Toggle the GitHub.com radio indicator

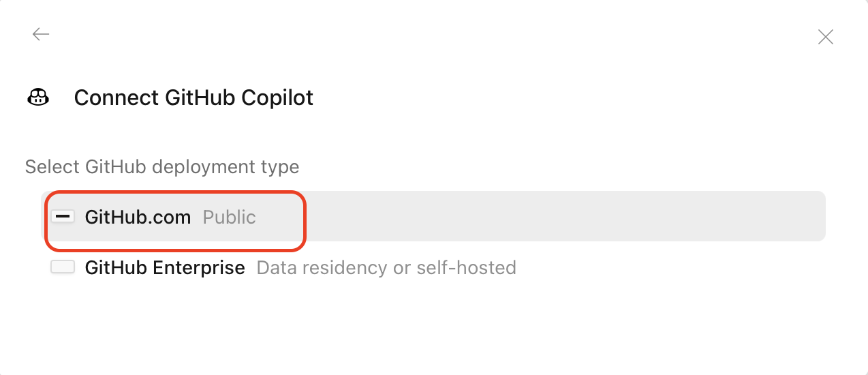(x=63, y=217)
